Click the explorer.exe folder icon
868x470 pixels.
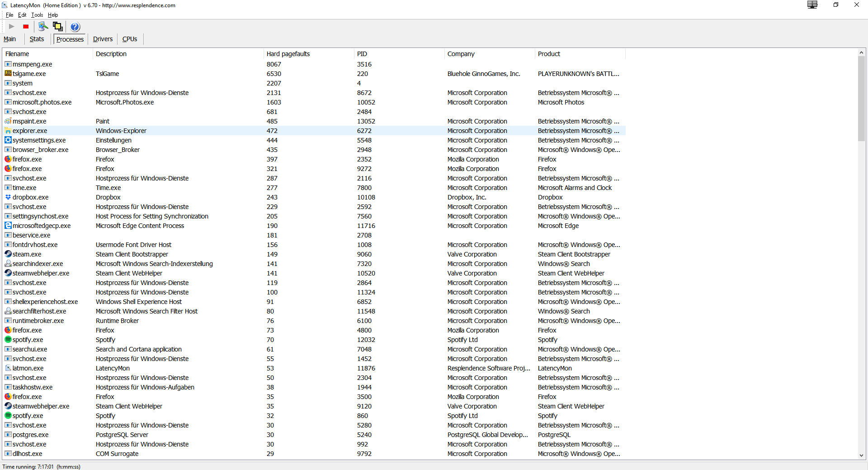click(x=8, y=130)
